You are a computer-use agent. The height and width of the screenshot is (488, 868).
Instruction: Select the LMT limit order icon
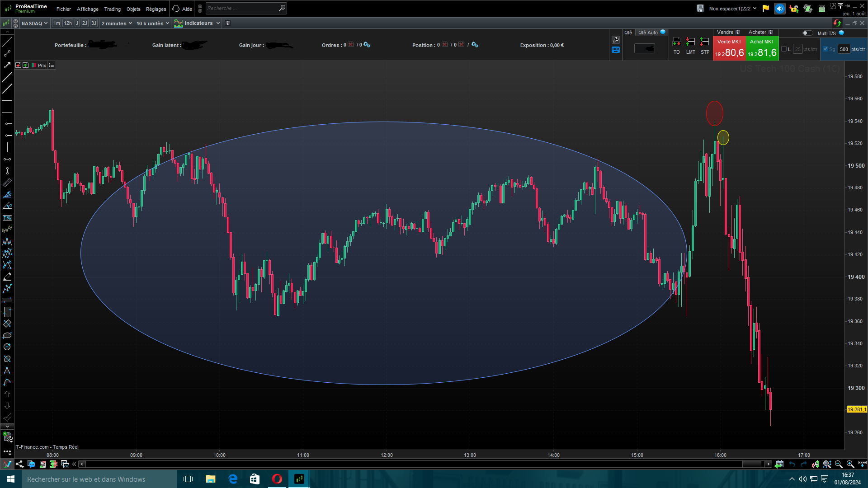(690, 42)
